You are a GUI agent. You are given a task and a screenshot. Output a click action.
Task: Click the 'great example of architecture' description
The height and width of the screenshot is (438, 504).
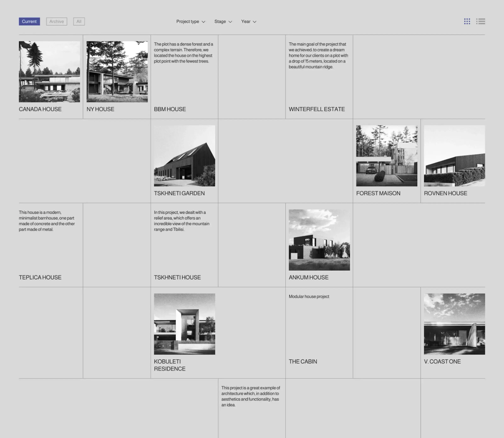point(251,396)
